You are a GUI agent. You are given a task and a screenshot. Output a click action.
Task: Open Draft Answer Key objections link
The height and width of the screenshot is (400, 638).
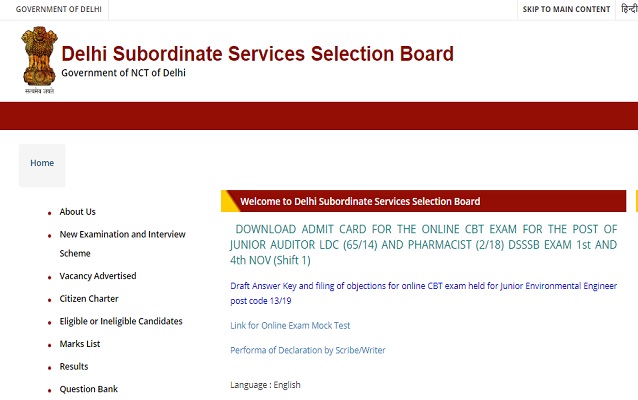(423, 292)
